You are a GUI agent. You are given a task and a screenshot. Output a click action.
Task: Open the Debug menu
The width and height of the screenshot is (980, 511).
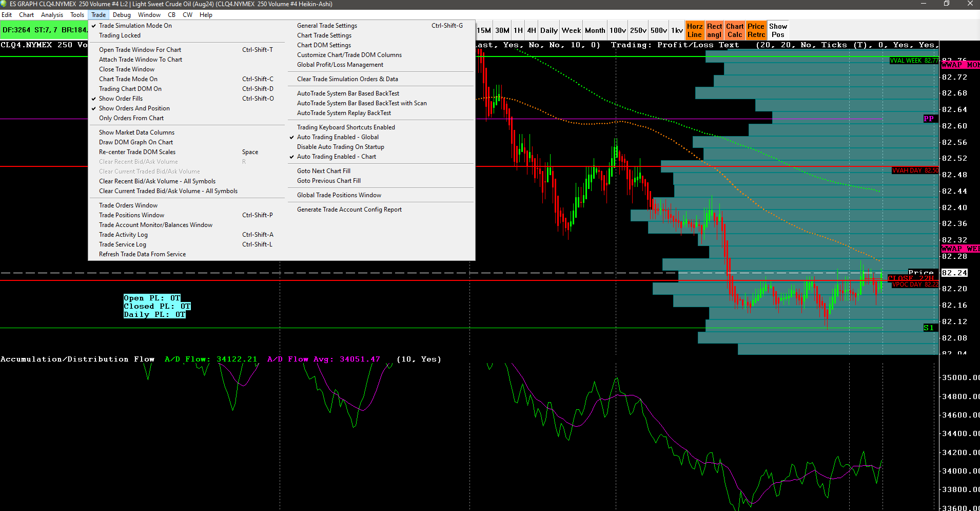coord(122,15)
